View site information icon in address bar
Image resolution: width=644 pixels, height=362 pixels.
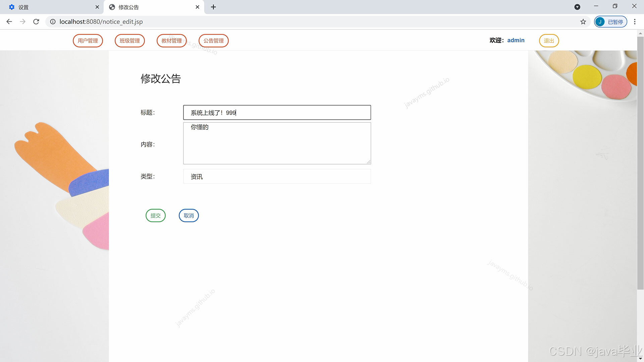[53, 21]
